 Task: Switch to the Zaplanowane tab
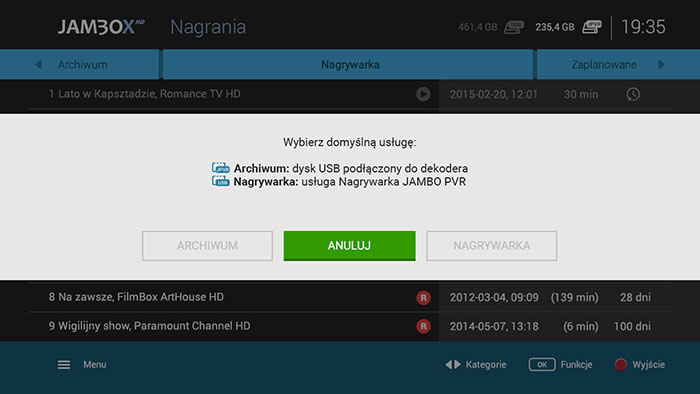(618, 65)
